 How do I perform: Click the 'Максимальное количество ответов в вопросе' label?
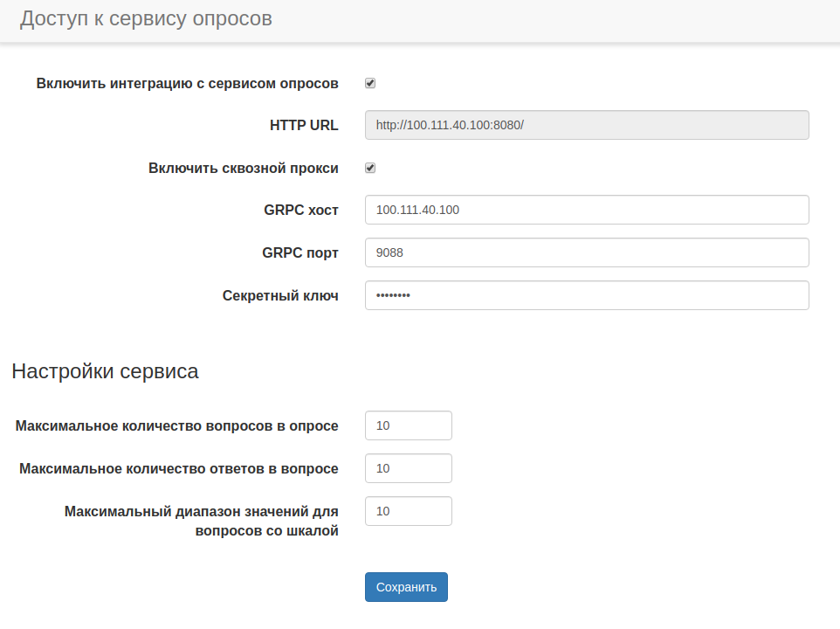(178, 468)
